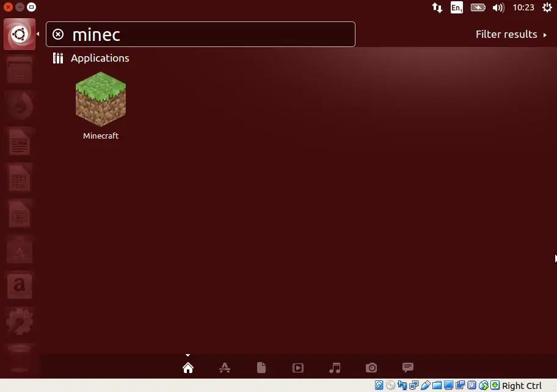Click VirtualBox mouse integration icon

pos(484,385)
